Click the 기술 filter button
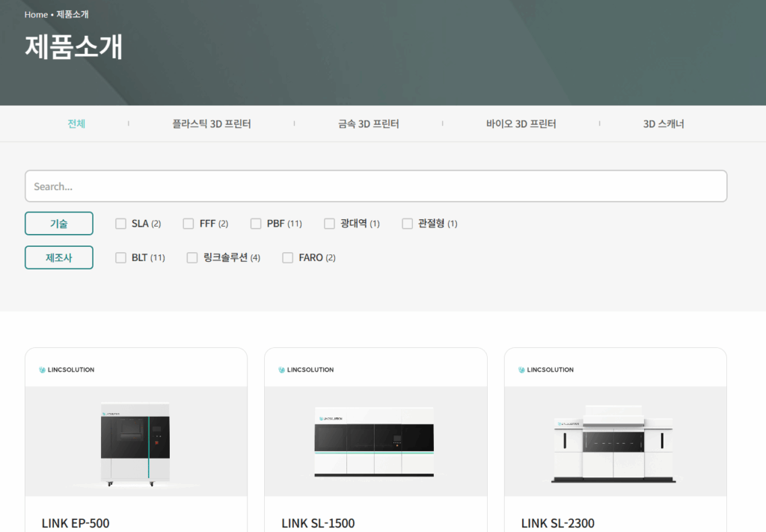 point(59,224)
